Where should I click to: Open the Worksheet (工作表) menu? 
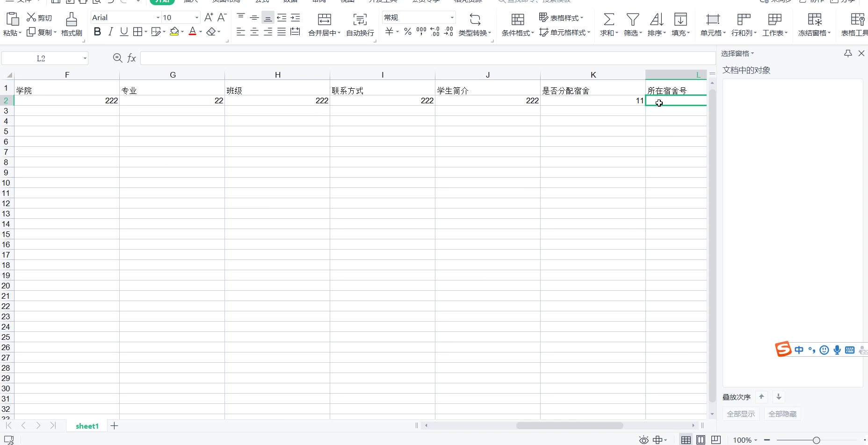(775, 24)
